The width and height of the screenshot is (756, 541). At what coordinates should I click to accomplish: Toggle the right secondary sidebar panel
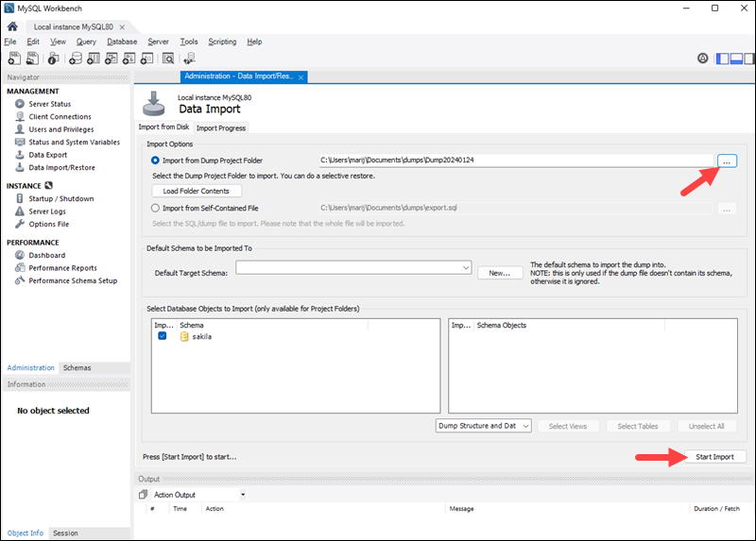coord(748,59)
